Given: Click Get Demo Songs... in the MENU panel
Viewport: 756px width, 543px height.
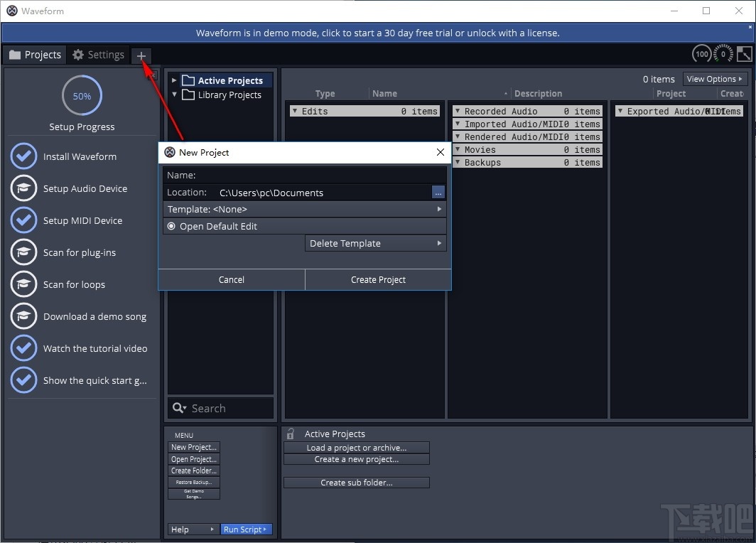Looking at the screenshot, I should pos(194,494).
